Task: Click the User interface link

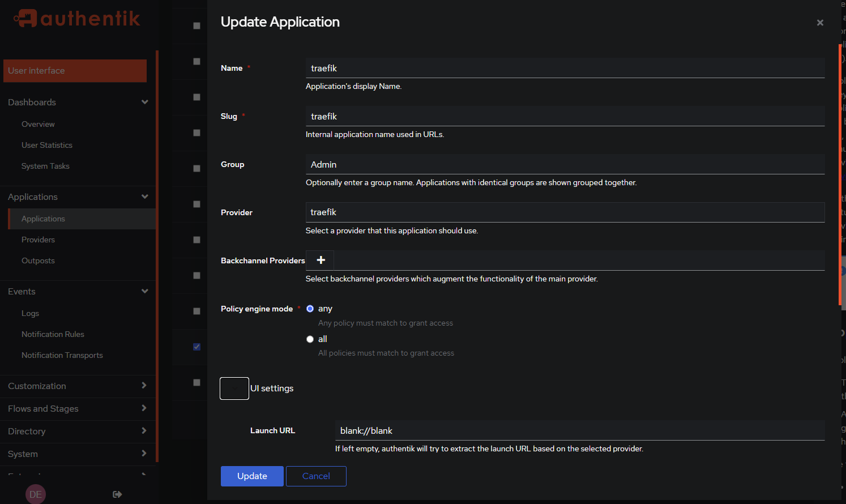Action: click(x=75, y=71)
